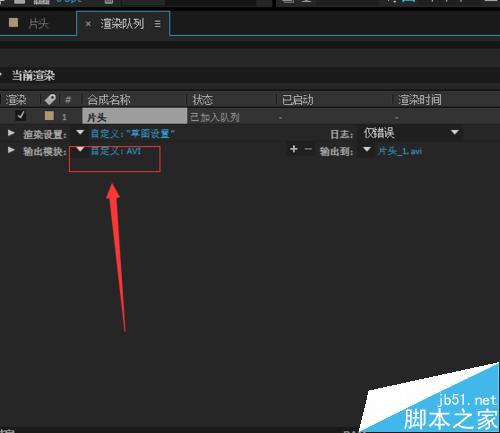Viewport: 500px width, 433px height.
Task: Close the 渲染队列 panel tab
Action: (88, 24)
